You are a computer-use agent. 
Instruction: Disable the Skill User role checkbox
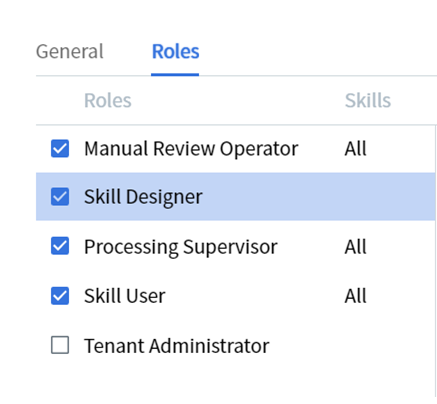[60, 296]
